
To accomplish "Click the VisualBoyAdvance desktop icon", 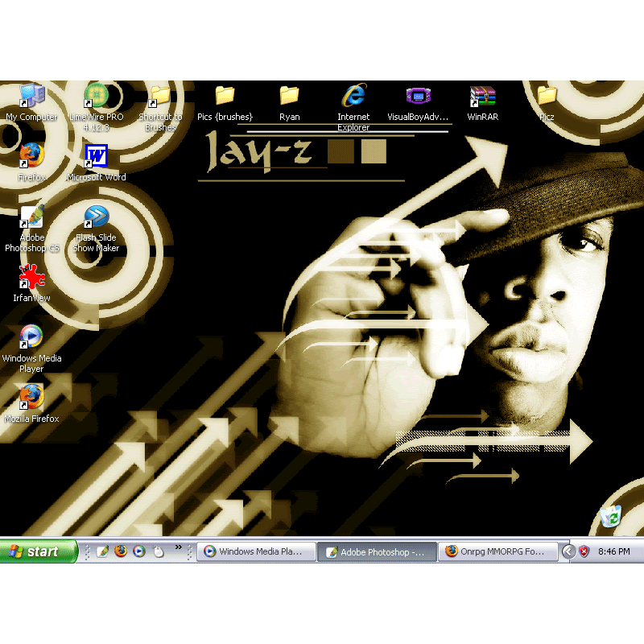I will [418, 97].
